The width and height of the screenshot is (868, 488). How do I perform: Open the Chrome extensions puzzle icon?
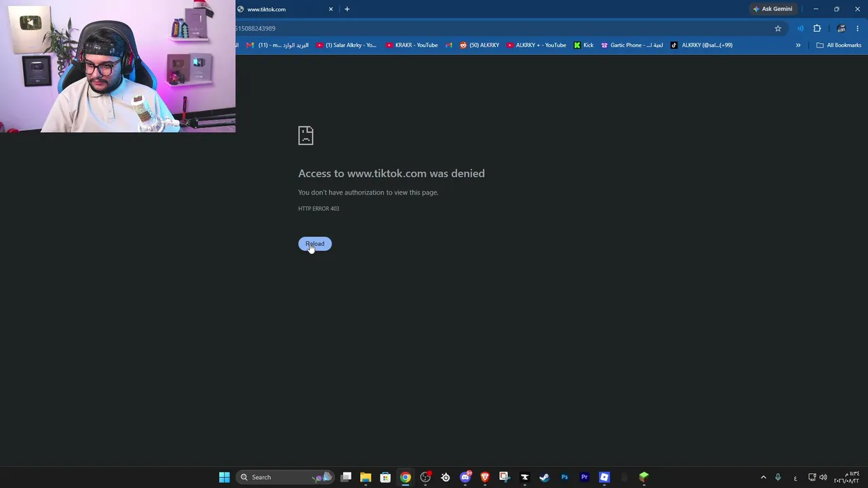pos(817,28)
